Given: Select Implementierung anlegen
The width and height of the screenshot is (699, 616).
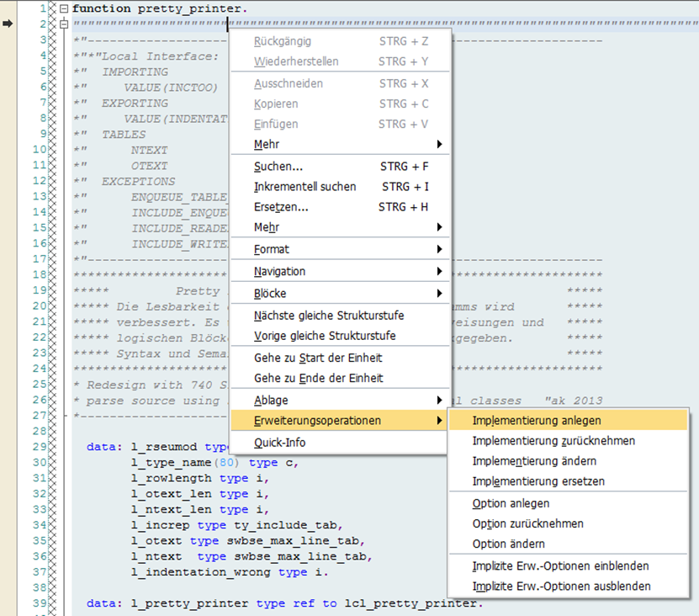Looking at the screenshot, I should coord(569,421).
